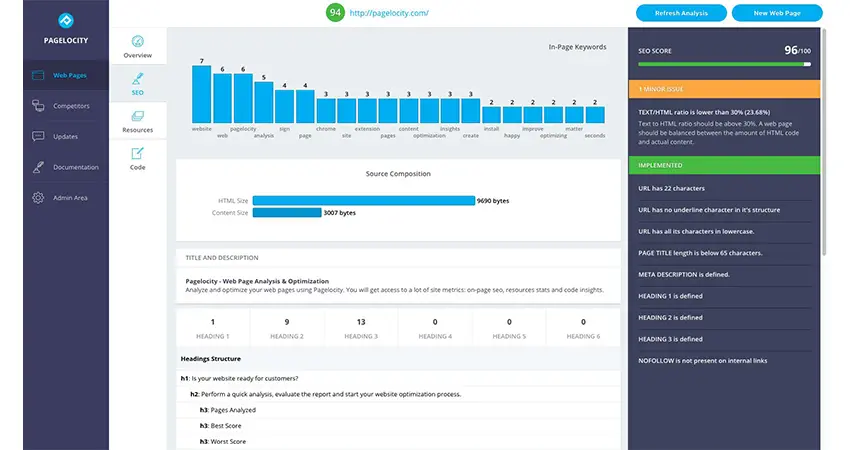Image resolution: width=850 pixels, height=450 pixels.
Task: Click 'PAGE TITLE length is below 65' item
Action: tap(700, 253)
